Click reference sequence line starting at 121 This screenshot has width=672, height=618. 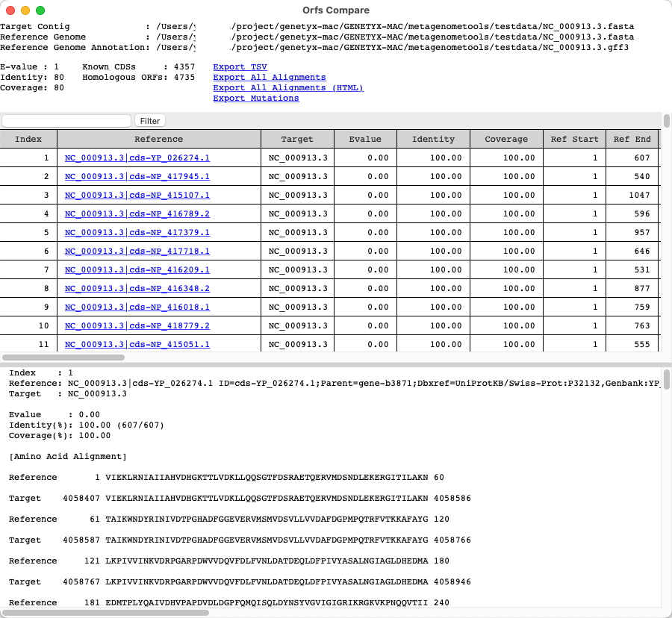pyautogui.click(x=229, y=561)
